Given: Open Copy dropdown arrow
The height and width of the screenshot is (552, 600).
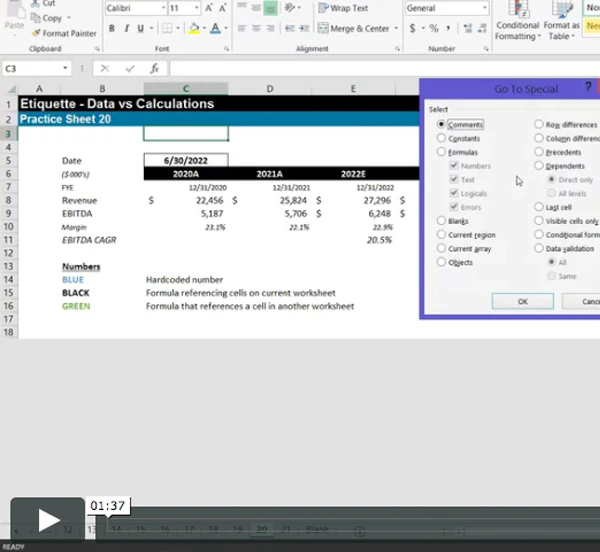Looking at the screenshot, I should click(x=69, y=18).
